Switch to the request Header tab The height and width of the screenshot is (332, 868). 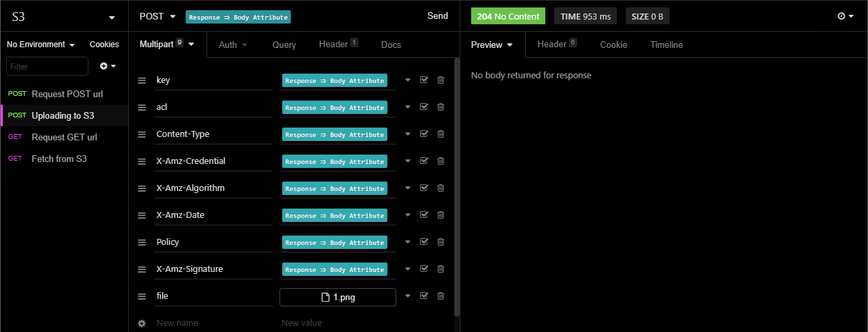click(x=339, y=45)
